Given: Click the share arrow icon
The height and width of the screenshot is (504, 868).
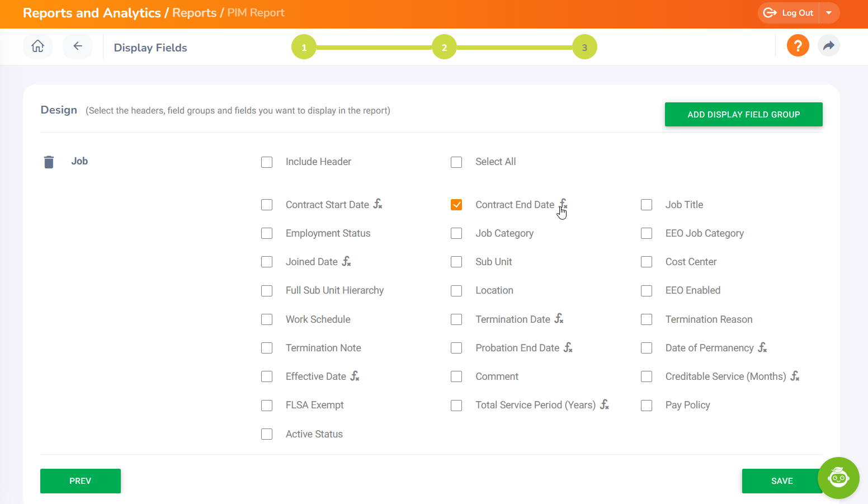Looking at the screenshot, I should (828, 46).
